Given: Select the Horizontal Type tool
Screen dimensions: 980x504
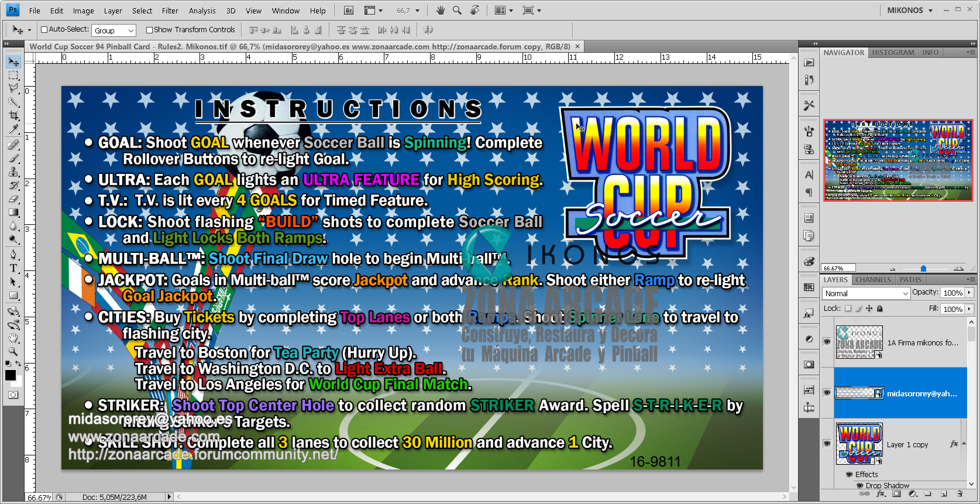Looking at the screenshot, I should pos(13,268).
